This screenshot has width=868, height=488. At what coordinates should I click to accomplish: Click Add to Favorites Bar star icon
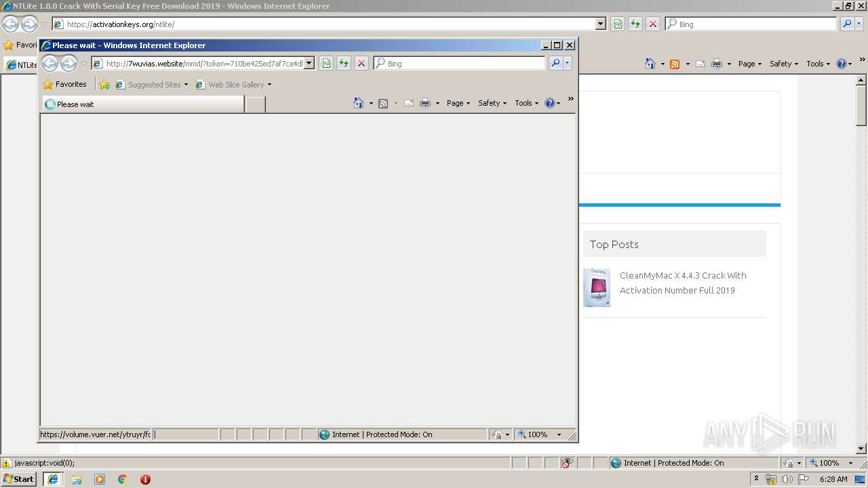(x=104, y=85)
